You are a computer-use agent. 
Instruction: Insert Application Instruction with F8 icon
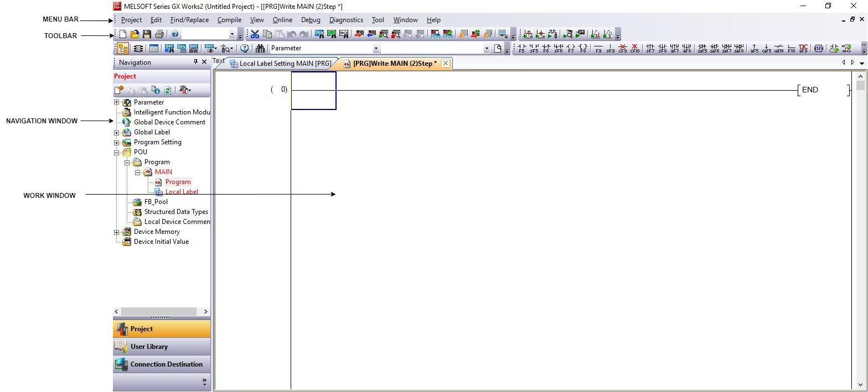tap(583, 49)
